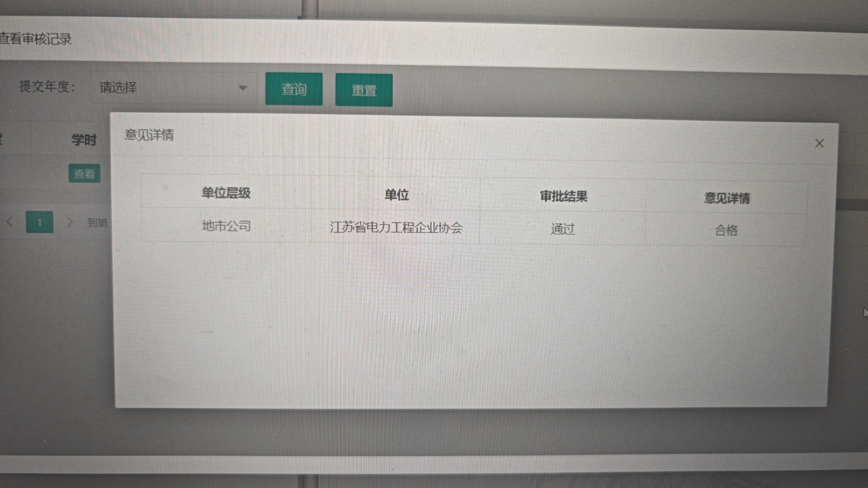The image size is (868, 488).
Task: Click the 合格 opinion cell
Action: 726,230
